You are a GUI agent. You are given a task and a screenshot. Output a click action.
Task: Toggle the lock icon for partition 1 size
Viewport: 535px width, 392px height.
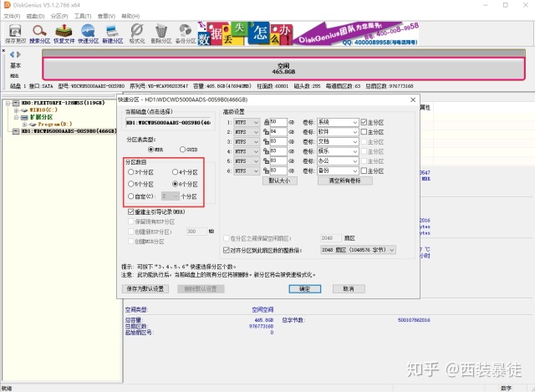tap(267, 122)
